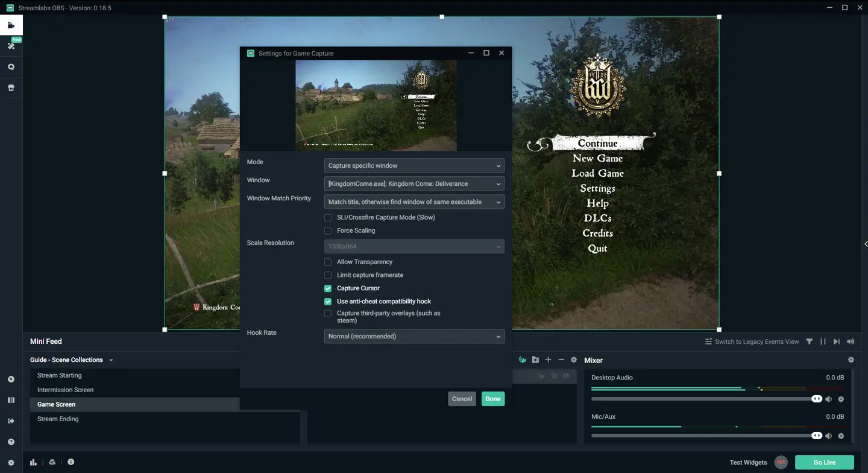Open Desktop Audio settings gear
Image resolution: width=868 pixels, height=473 pixels.
841,399
